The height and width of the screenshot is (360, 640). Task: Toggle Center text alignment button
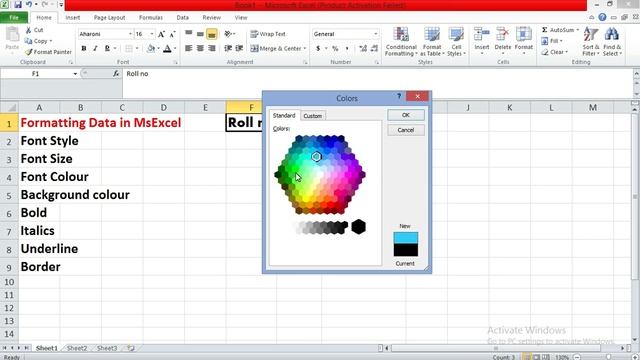click(x=200, y=48)
